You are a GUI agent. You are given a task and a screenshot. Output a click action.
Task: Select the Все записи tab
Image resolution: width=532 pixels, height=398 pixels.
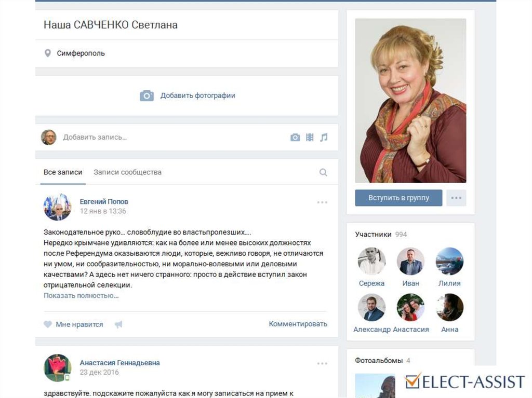(63, 172)
